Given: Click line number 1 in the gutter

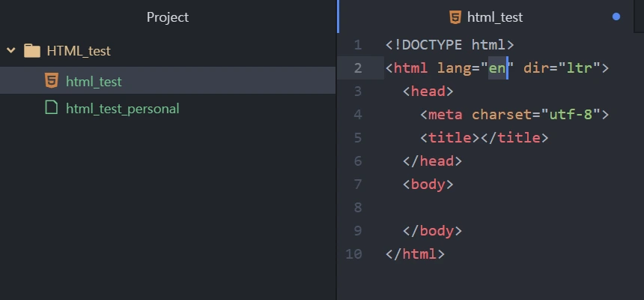Looking at the screenshot, I should click(x=357, y=45).
